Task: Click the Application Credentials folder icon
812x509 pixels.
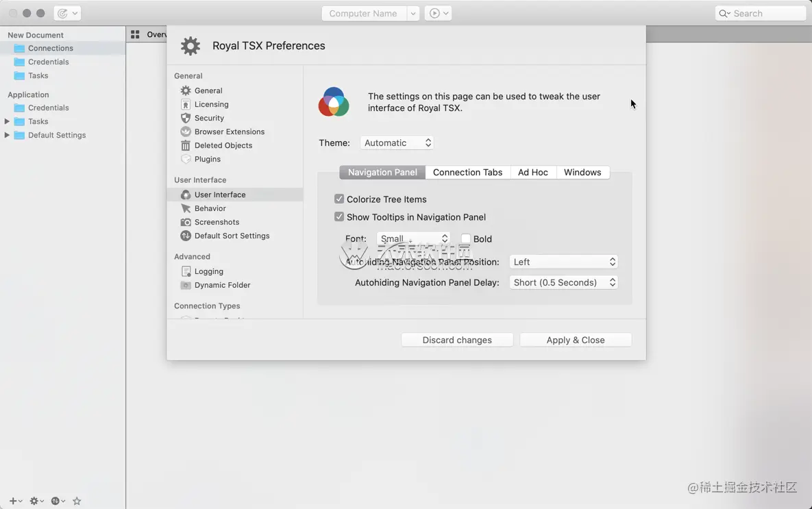Action: pos(19,108)
